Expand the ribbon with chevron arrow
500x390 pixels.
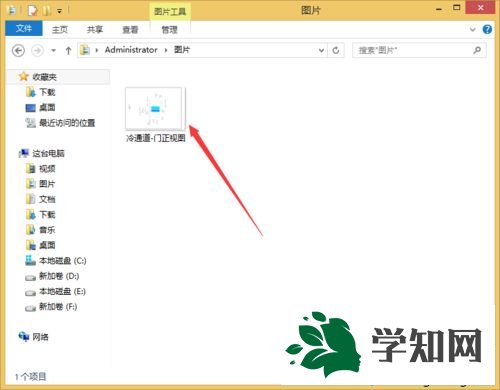[x=472, y=29]
